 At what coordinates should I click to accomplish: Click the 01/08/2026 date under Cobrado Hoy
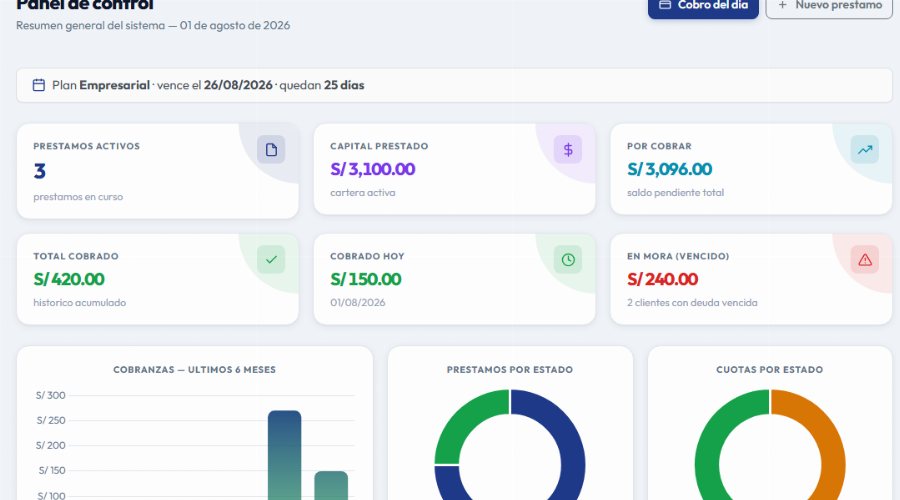[358, 303]
